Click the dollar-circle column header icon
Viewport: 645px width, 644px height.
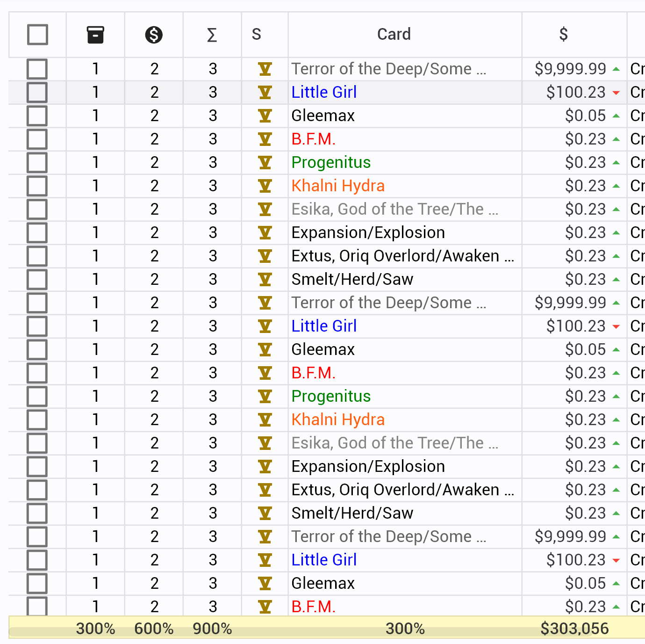pos(154,34)
